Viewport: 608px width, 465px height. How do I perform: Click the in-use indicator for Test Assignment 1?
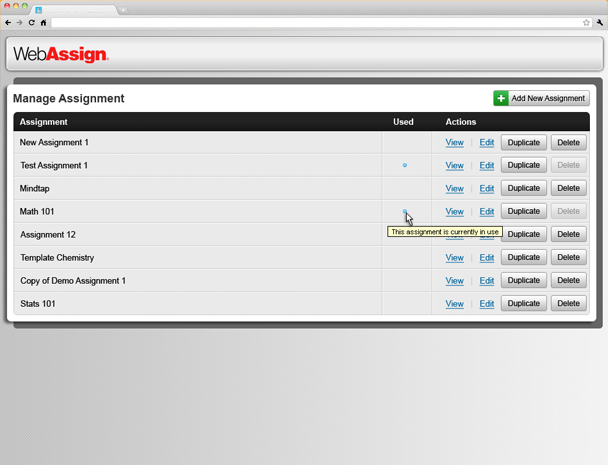point(404,165)
